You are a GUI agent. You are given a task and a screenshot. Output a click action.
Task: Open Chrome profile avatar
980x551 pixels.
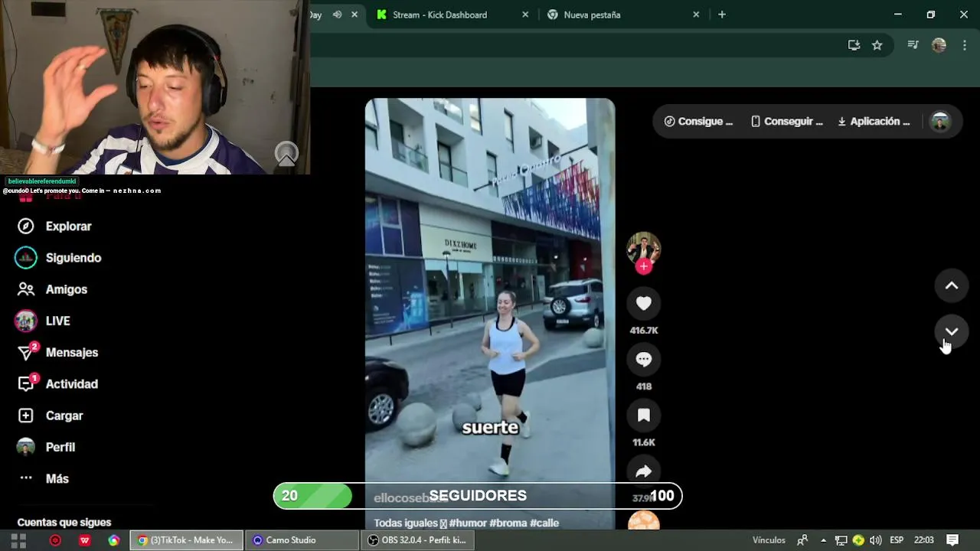pos(939,45)
